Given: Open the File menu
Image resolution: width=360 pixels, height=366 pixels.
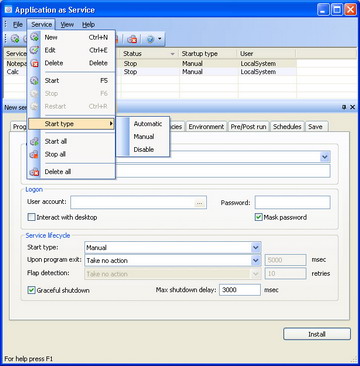Looking at the screenshot, I should coord(17,24).
